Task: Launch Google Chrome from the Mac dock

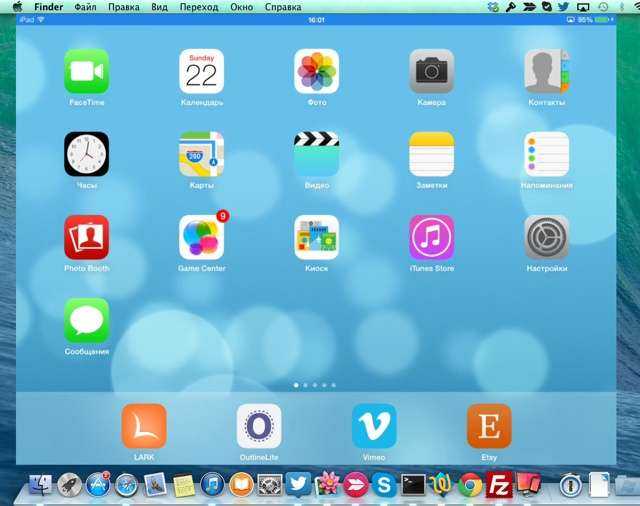Action: [470, 485]
